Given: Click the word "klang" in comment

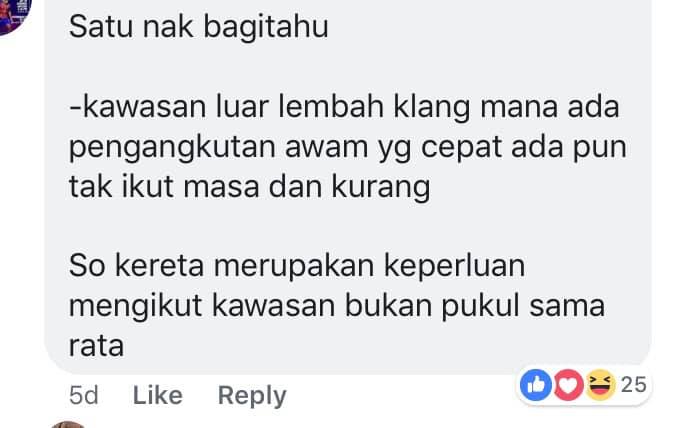Looking at the screenshot, I should click(x=431, y=108).
